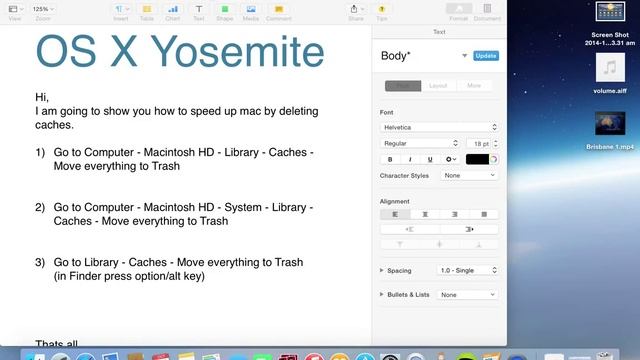Open the black text color swatch

(x=477, y=159)
